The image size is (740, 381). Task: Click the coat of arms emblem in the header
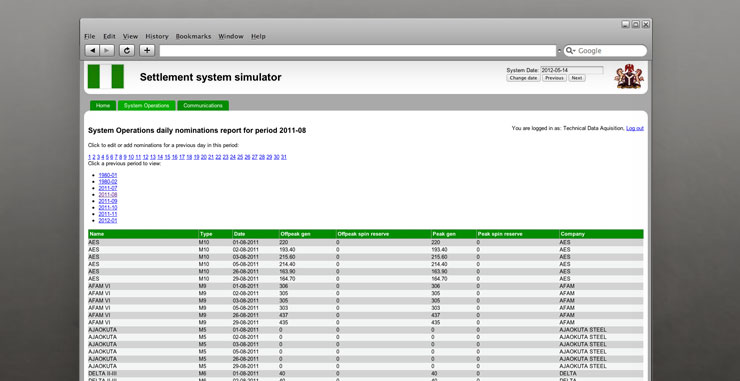629,76
